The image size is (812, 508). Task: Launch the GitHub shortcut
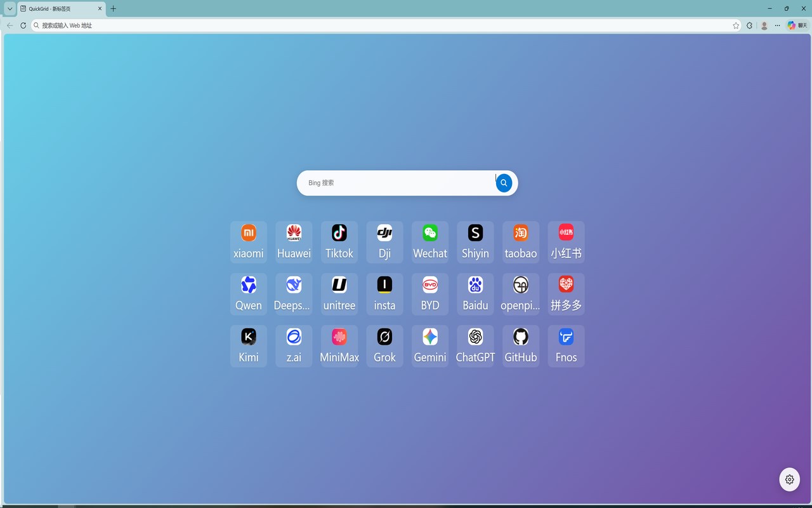[520, 345]
